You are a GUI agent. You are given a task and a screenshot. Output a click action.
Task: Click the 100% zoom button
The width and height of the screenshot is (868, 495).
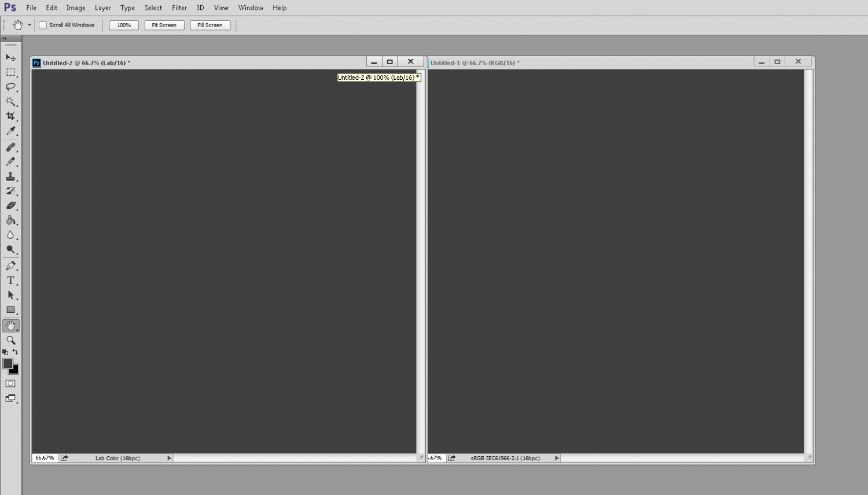coord(124,25)
